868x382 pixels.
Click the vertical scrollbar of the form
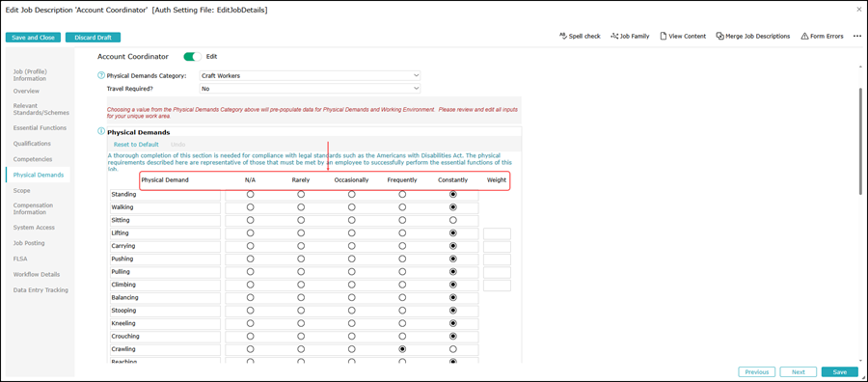point(859,141)
